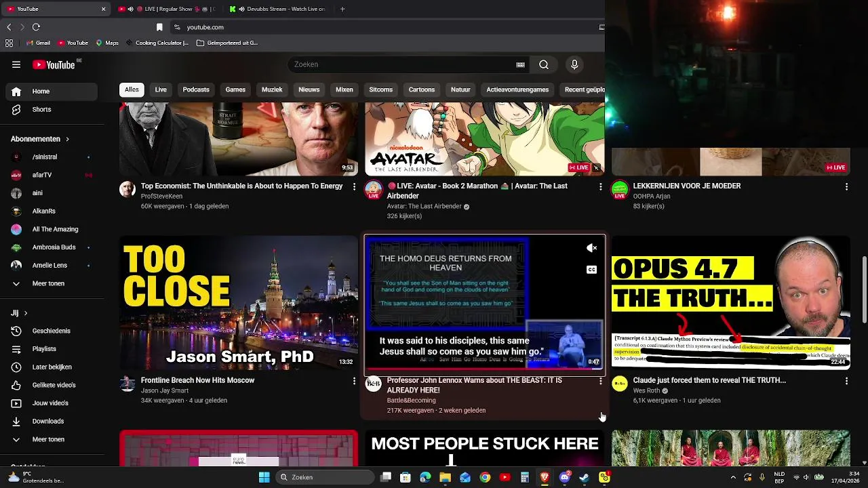Open OPUS 4.7 THE TRUTH thumbnail
Viewport: 868px width, 488px height.
(730, 302)
